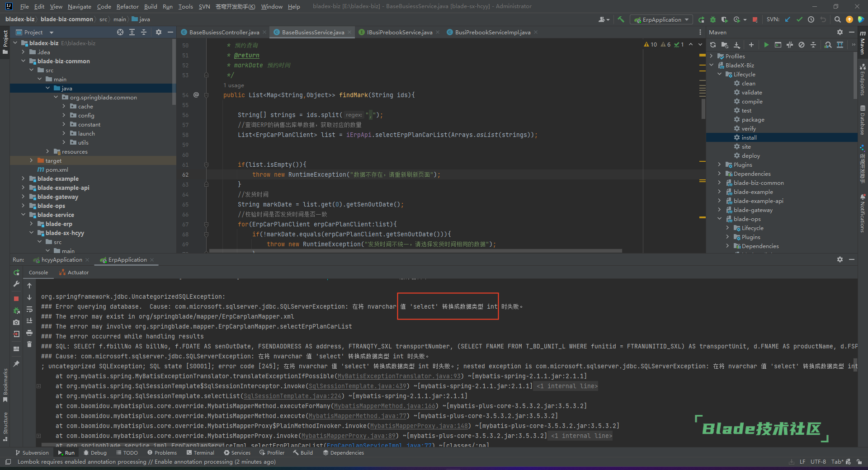Execute Maven goal icon

(778, 45)
